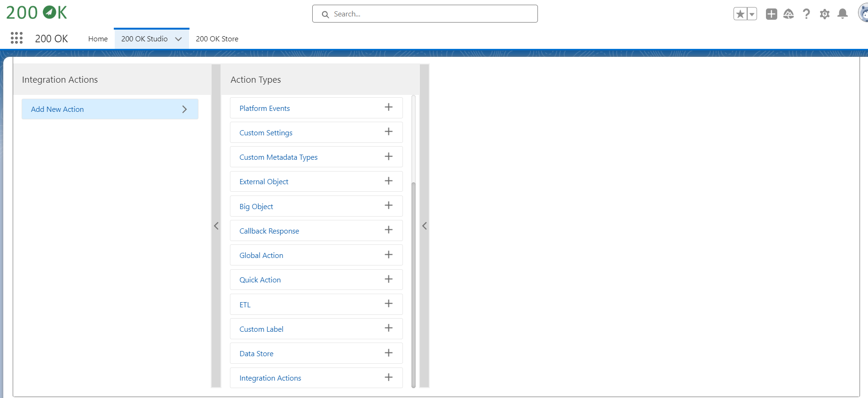Click the plus icon for Custom Metadata Types

pos(388,156)
